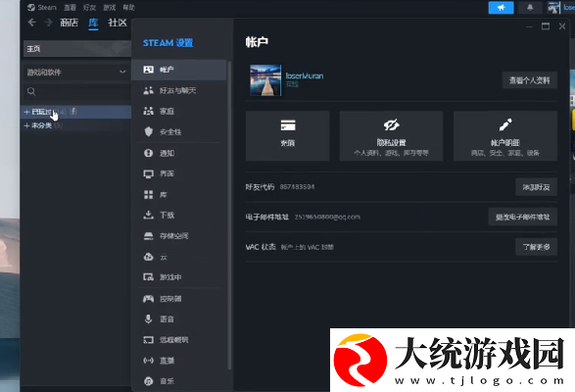Click 添加好友 (Add Friend) button
The height and width of the screenshot is (392, 575).
click(536, 187)
